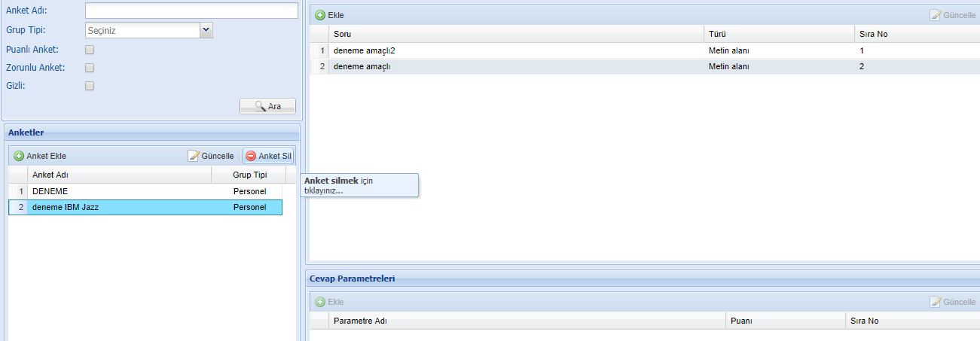Click the Güncelle edit icon above the Soru grid

[x=936, y=15]
